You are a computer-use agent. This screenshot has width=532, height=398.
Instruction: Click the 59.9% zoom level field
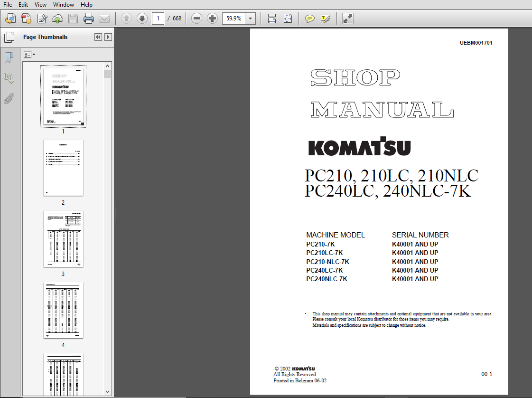[234, 19]
